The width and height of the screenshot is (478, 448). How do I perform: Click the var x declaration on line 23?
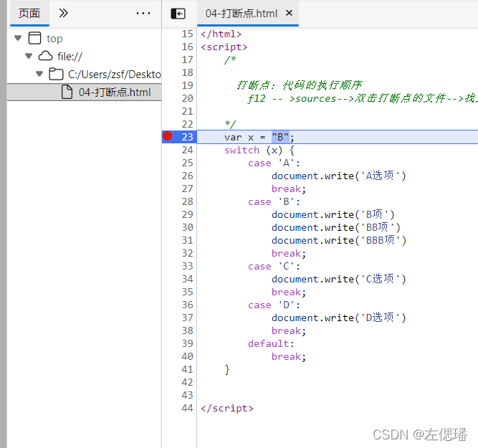259,137
